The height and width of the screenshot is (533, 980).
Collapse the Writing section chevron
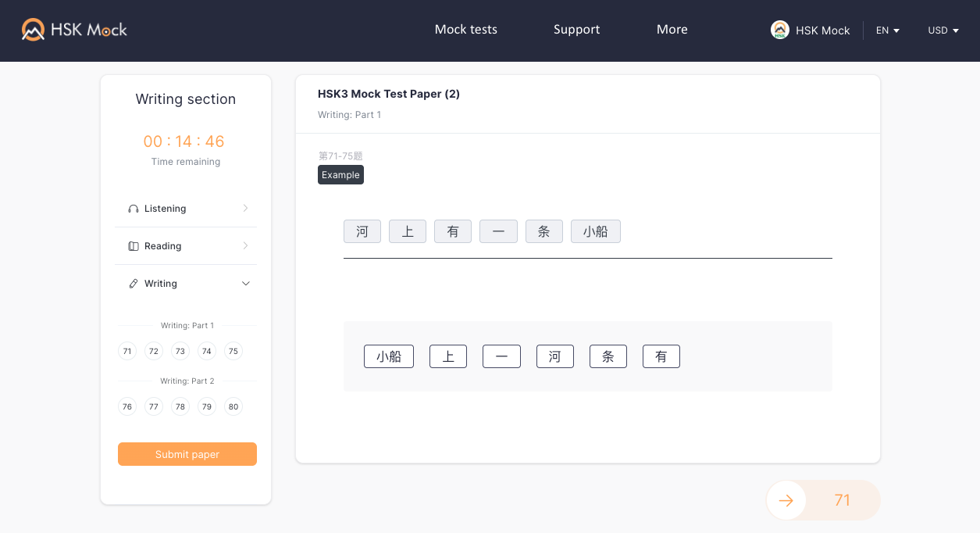pos(246,284)
